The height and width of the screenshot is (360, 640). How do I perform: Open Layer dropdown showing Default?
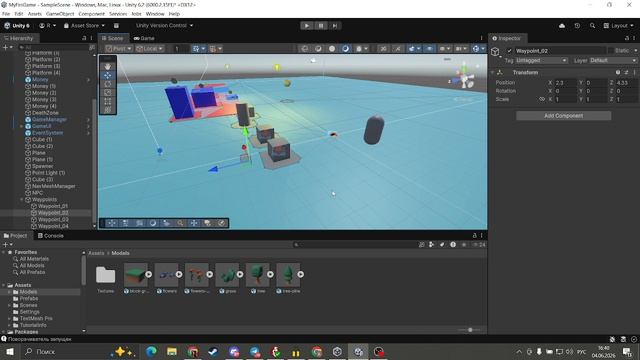coord(613,60)
